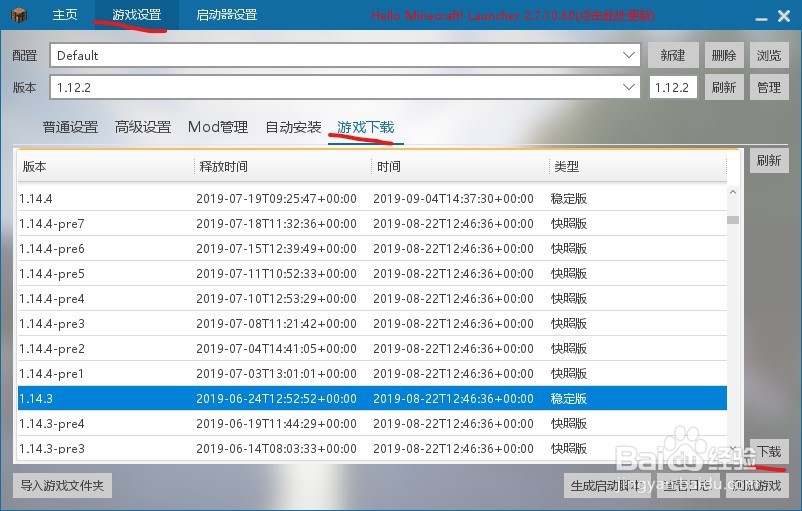
Task: Click 快照版 type in the 1.14.4-pre7 row
Action: (x=568, y=224)
